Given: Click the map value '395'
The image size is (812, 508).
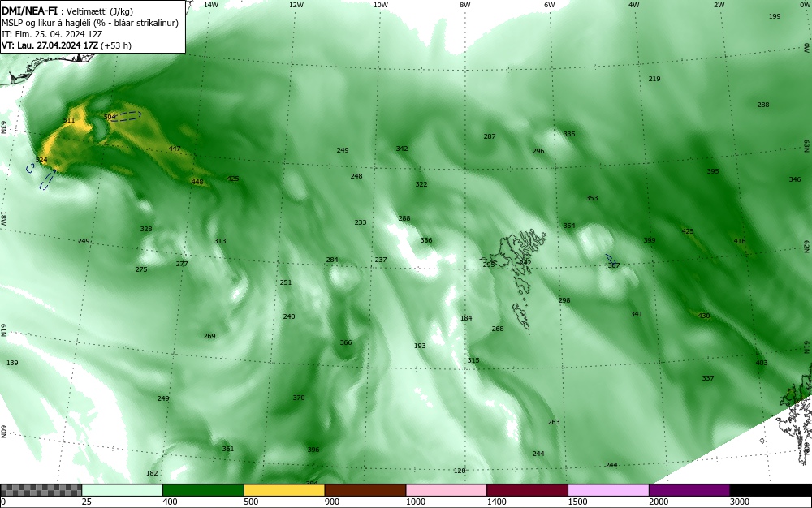Looking at the screenshot, I should [713, 171].
